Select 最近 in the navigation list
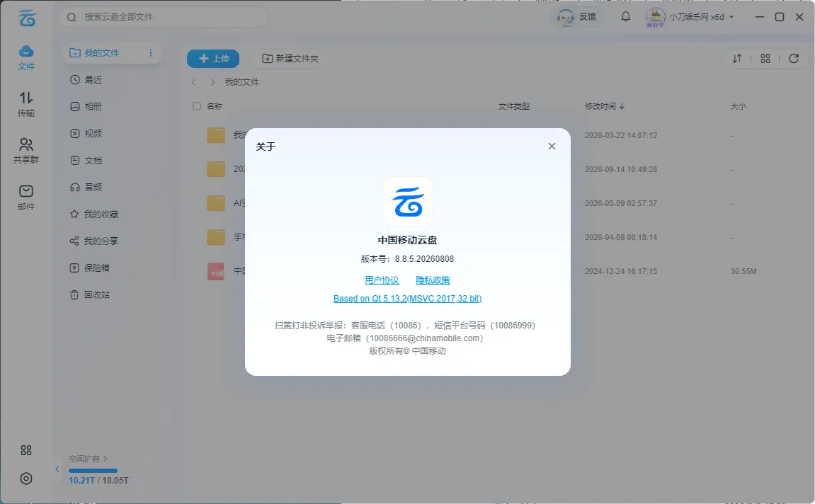The width and height of the screenshot is (815, 504). click(x=86, y=79)
